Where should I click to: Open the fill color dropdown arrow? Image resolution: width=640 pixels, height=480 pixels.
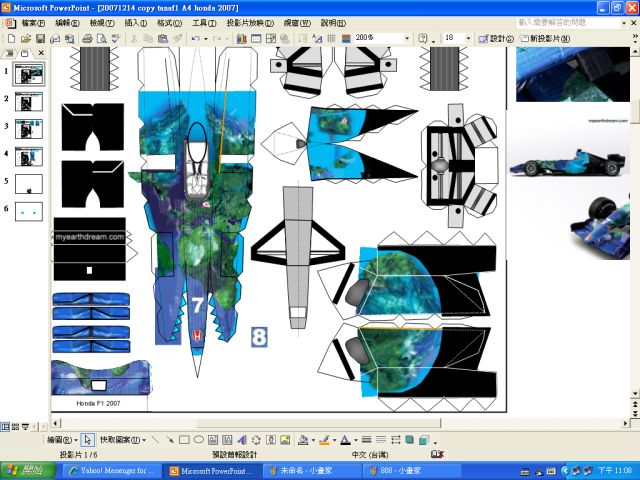(x=313, y=440)
